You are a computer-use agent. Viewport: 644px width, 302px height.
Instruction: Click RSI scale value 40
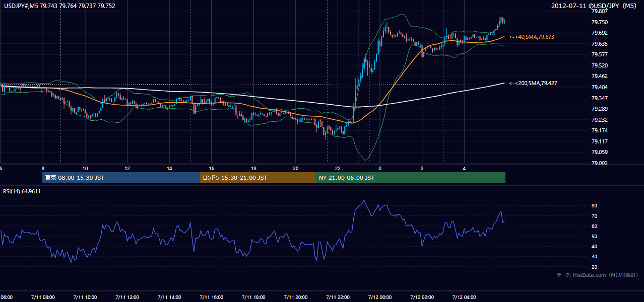pos(594,246)
